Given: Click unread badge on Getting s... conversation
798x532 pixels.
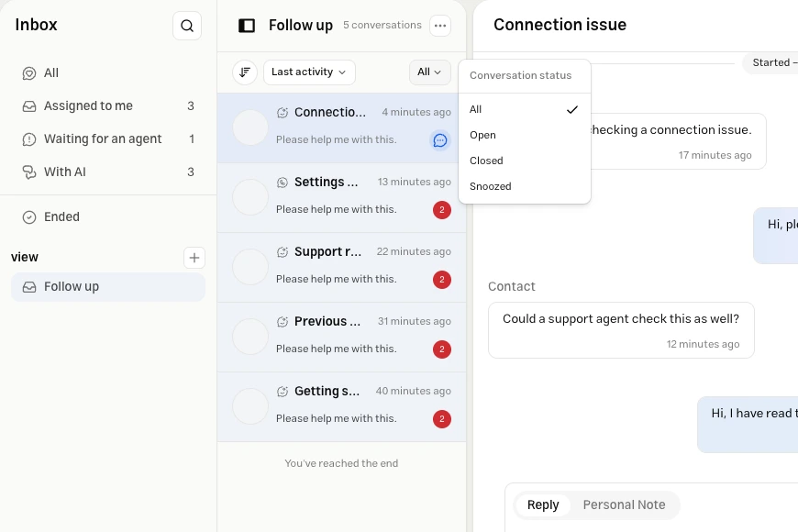Looking at the screenshot, I should click(442, 419).
